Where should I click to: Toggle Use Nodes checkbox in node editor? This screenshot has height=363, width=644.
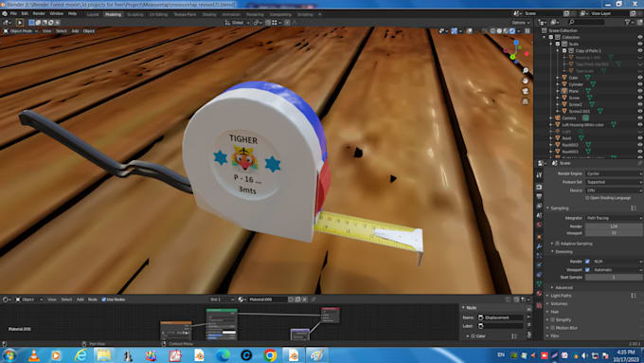pos(103,299)
